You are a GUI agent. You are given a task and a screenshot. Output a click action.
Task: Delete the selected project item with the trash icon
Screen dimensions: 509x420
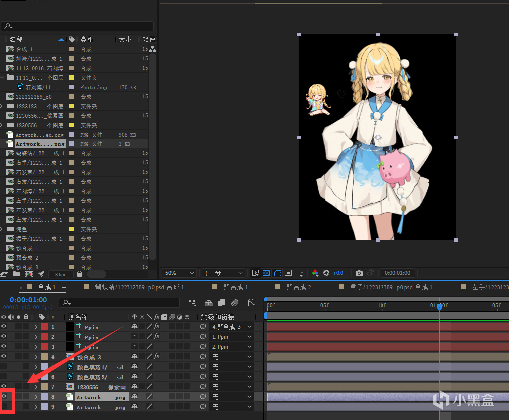pos(79,274)
